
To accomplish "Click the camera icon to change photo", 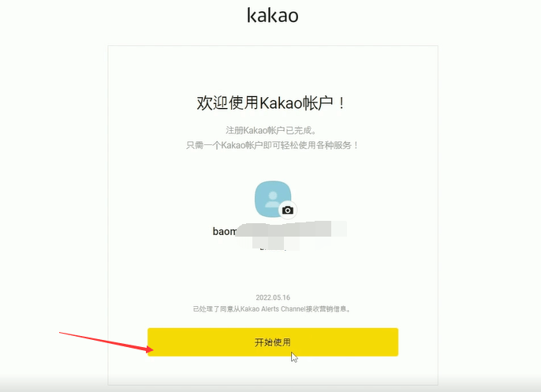I will (x=288, y=210).
